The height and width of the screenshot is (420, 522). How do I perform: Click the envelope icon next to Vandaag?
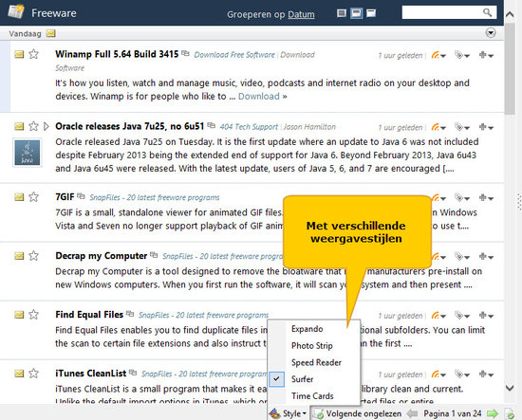click(51, 33)
